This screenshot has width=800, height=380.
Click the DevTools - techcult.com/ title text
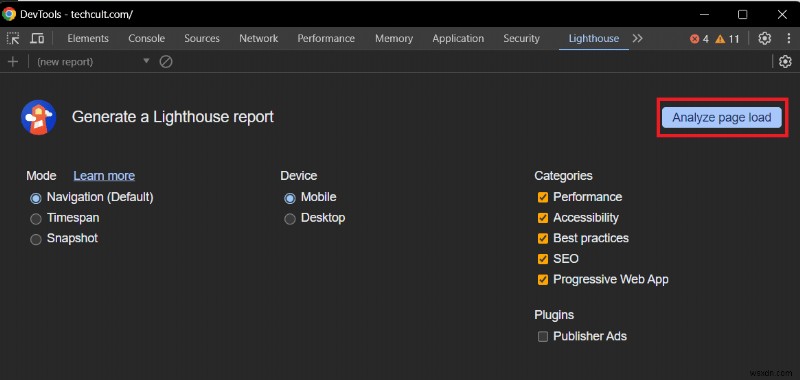coord(77,14)
